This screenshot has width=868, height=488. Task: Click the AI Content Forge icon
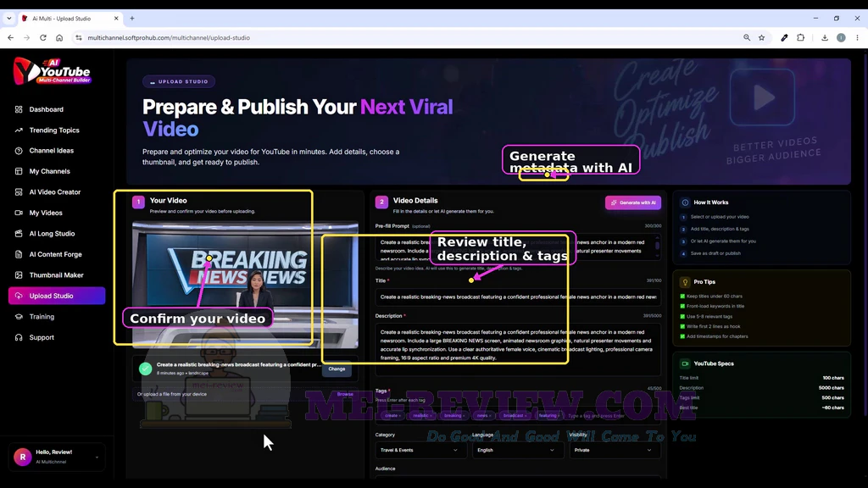(x=19, y=254)
